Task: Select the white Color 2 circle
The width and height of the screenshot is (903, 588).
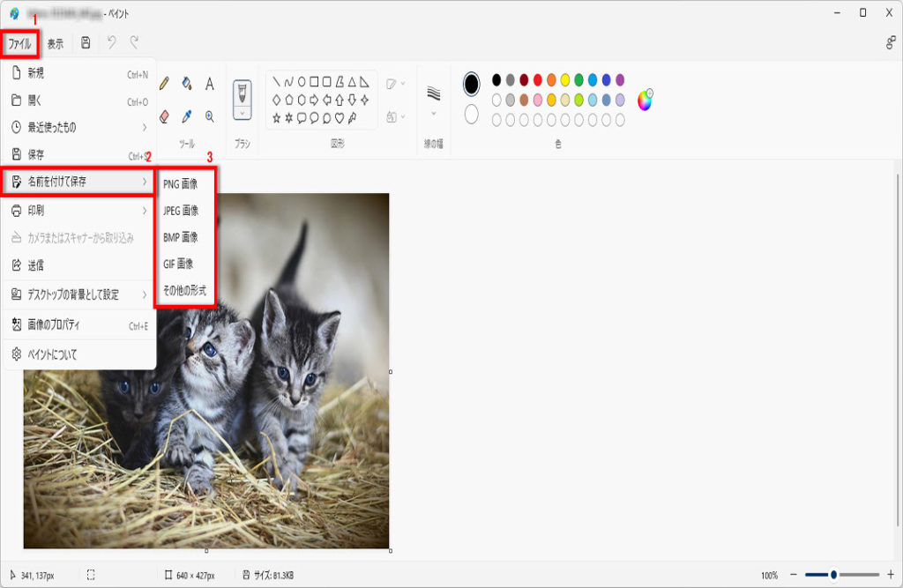Action: tap(472, 115)
